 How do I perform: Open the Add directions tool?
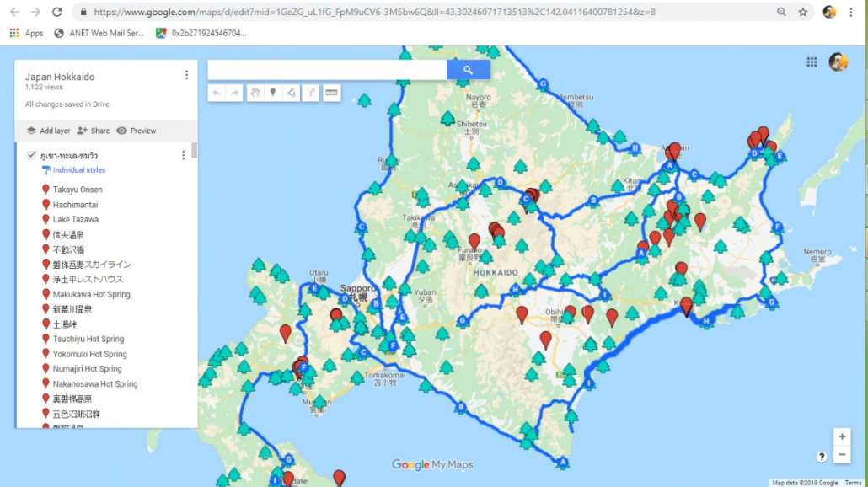tap(311, 93)
